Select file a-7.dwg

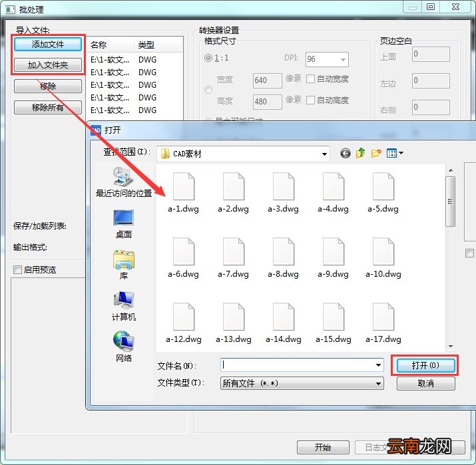(233, 258)
